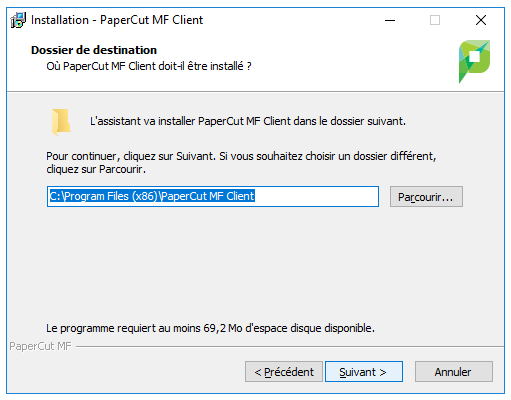This screenshot has height=400, width=511.
Task: Click the Parcourir... button
Action: pos(426,197)
